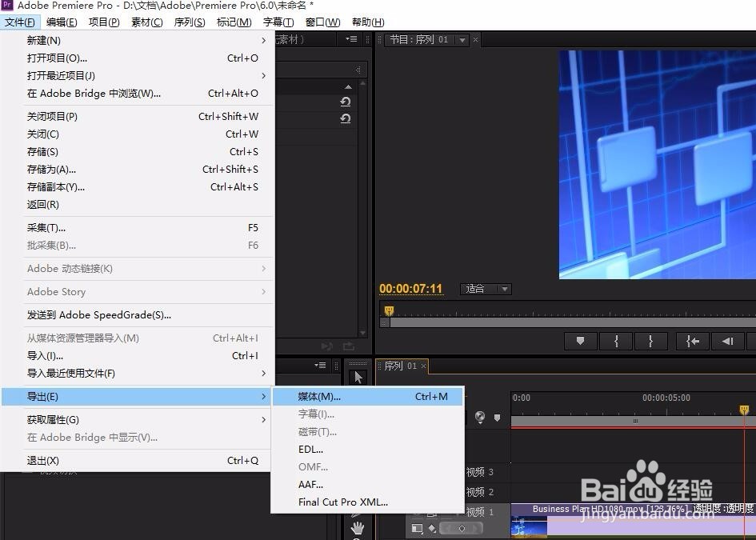Image resolution: width=756 pixels, height=540 pixels.
Task: Click the Step Back frame button
Action: 727,342
